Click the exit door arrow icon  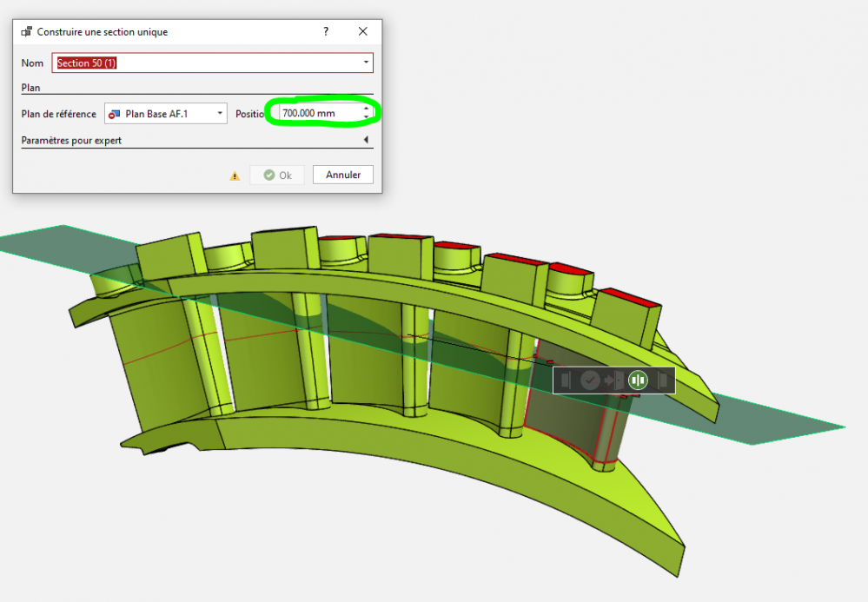coord(613,380)
